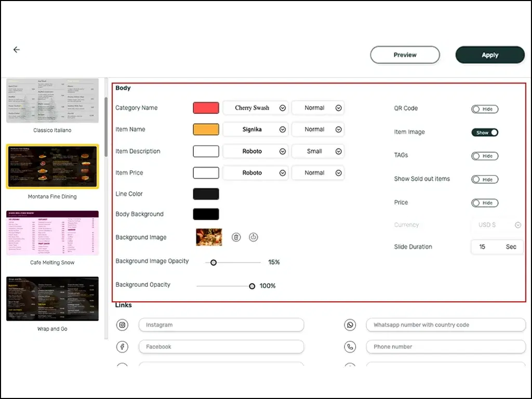Click the Facebook icon in the Links section
The image size is (532, 399).
122,347
